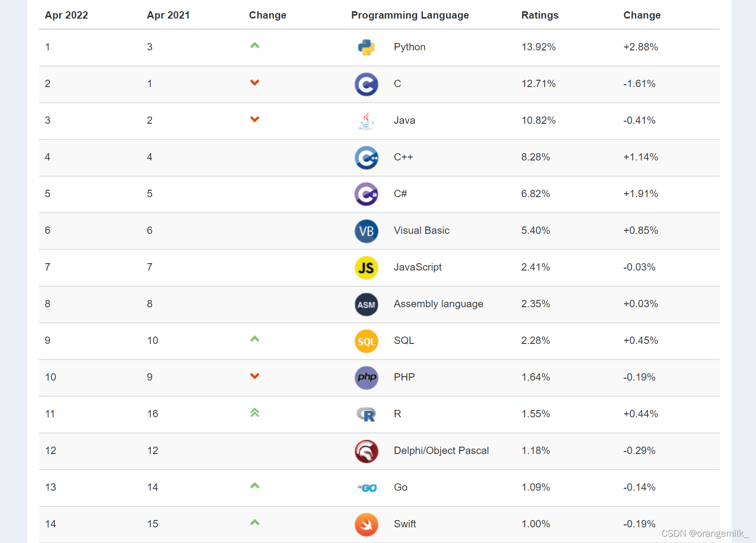This screenshot has width=756, height=543.
Task: Click the PHP logo icon
Action: coord(366,378)
